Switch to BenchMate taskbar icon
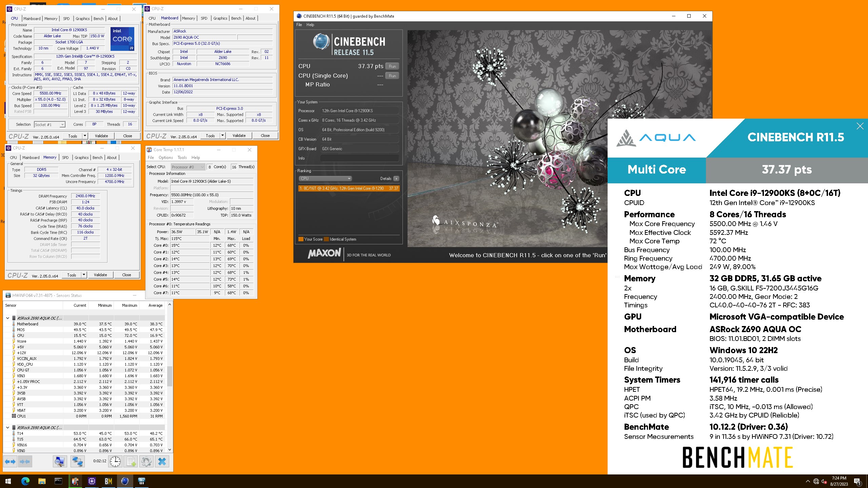 [x=108, y=481]
